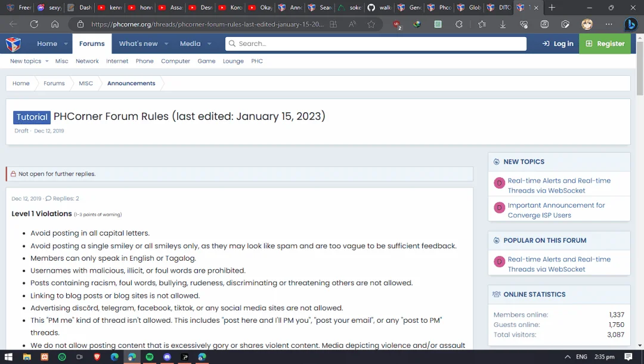Click the green Register button
Image resolution: width=644 pixels, height=364 pixels.
click(605, 44)
